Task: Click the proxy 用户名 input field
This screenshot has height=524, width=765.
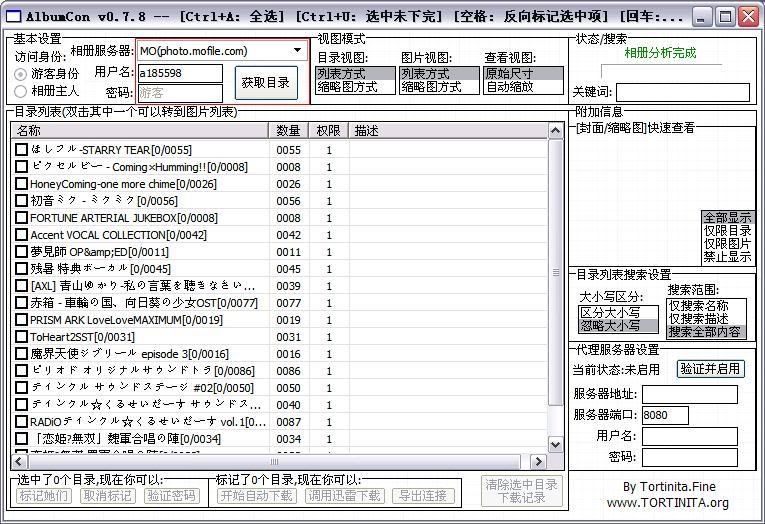Action: coord(689,436)
